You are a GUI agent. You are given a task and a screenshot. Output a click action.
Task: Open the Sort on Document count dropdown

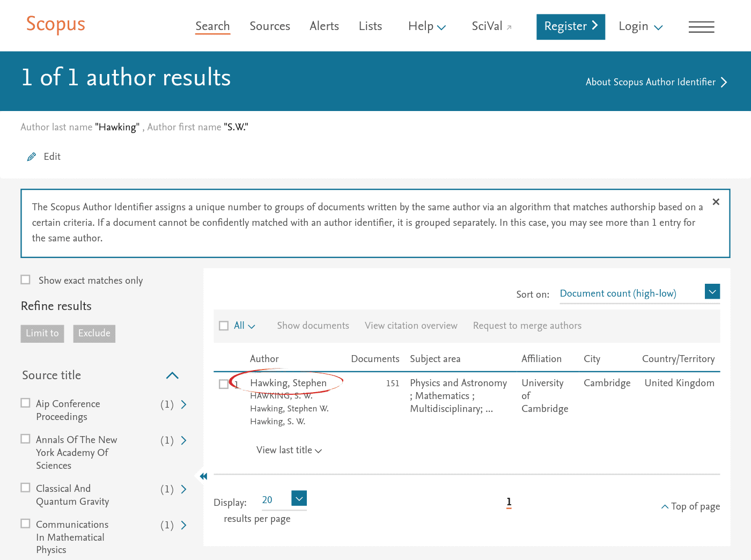click(x=712, y=291)
